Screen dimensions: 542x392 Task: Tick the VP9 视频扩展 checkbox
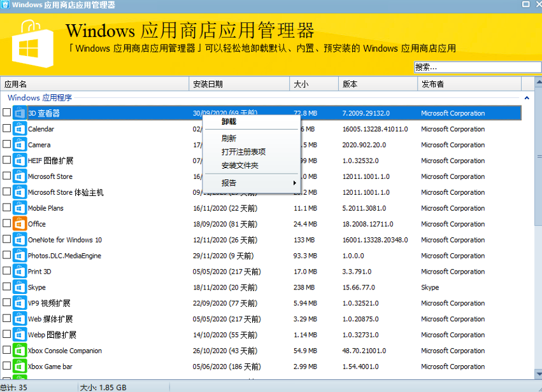click(6, 302)
